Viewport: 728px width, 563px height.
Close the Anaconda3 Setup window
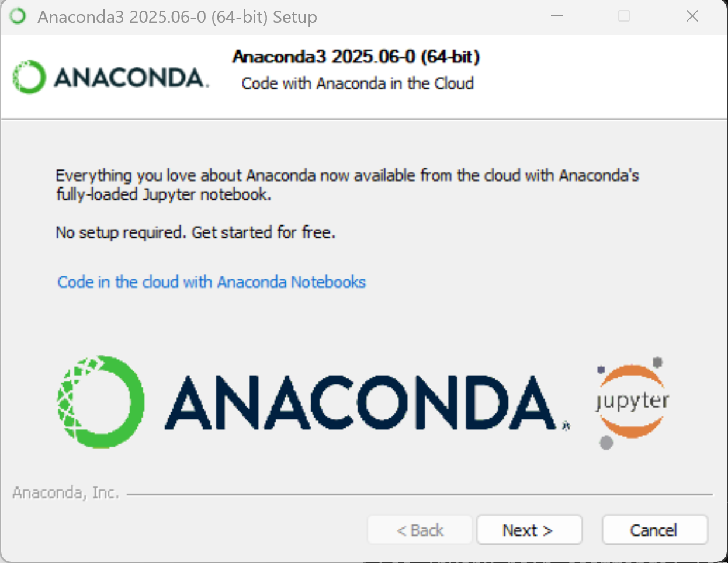point(692,16)
